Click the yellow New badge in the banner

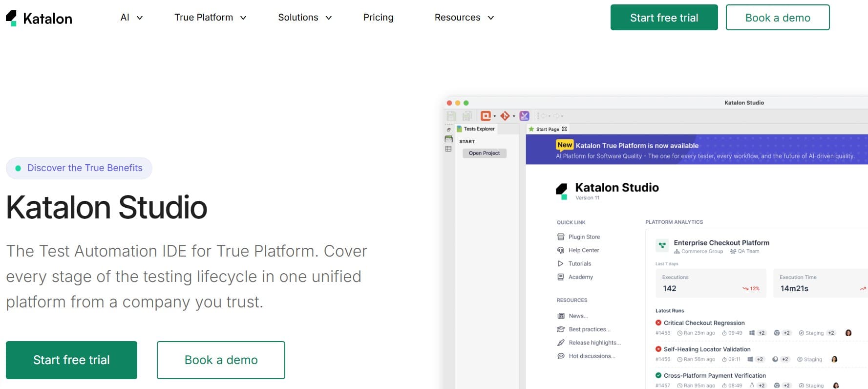point(564,145)
